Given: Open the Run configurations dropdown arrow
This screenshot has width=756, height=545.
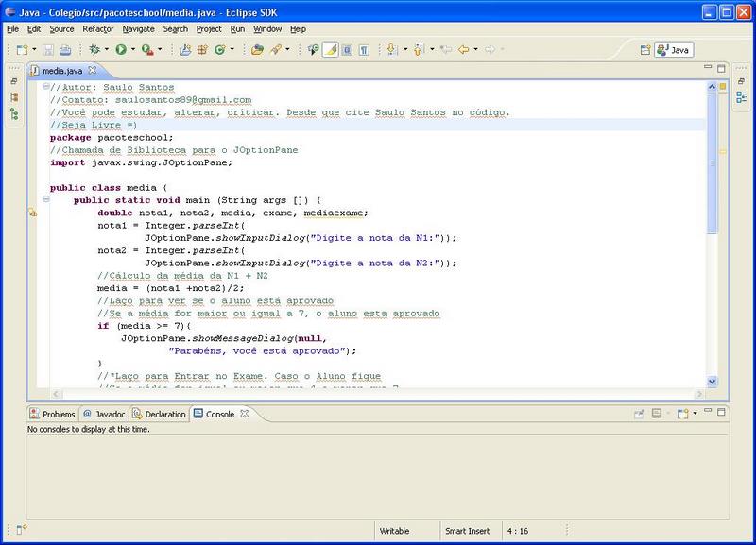Looking at the screenshot, I should 133,49.
